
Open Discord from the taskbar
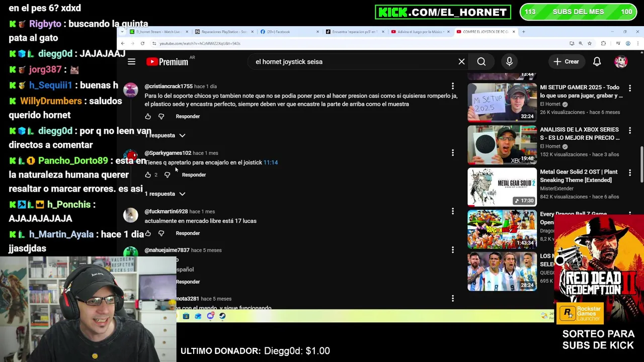[210, 316]
